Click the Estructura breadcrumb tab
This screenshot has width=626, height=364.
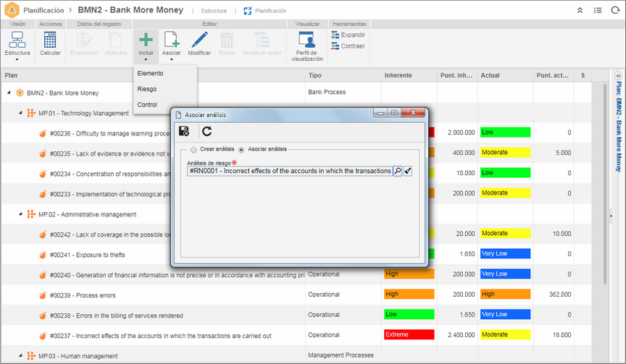[214, 11]
